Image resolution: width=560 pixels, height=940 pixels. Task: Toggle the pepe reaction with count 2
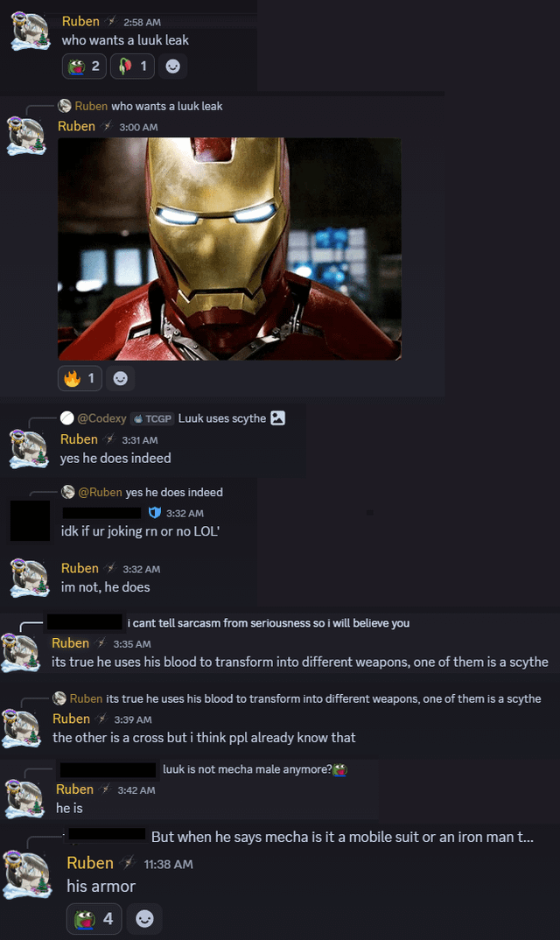[x=84, y=66]
